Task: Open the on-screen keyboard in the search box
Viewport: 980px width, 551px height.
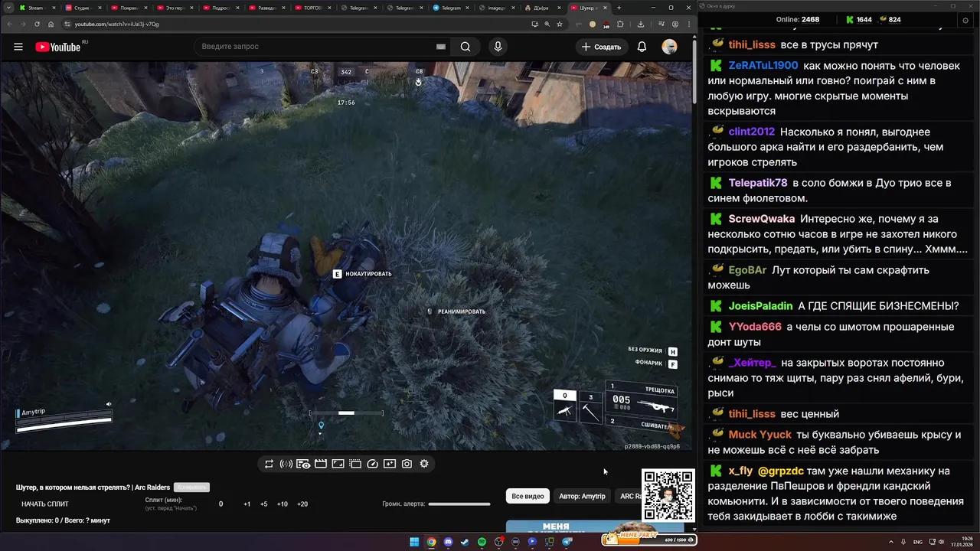Action: [441, 47]
